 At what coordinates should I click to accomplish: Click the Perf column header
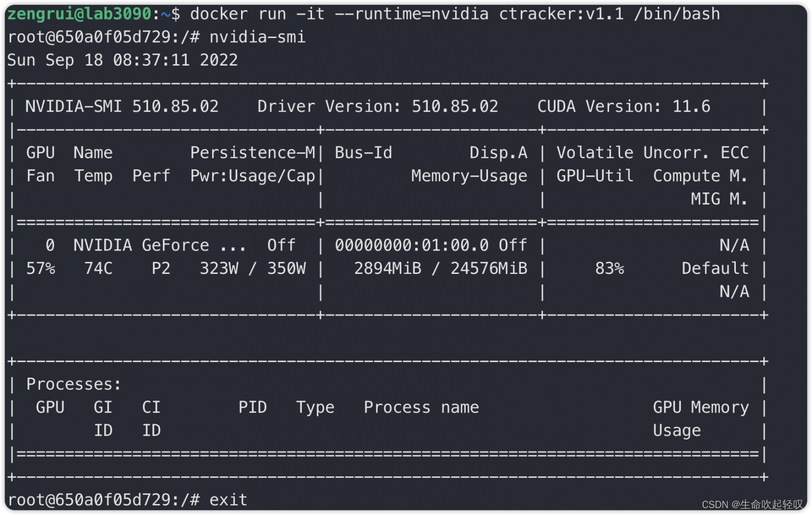[151, 176]
